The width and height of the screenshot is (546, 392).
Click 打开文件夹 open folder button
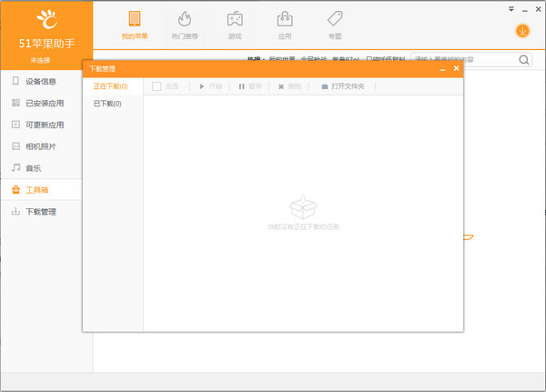[x=342, y=86]
